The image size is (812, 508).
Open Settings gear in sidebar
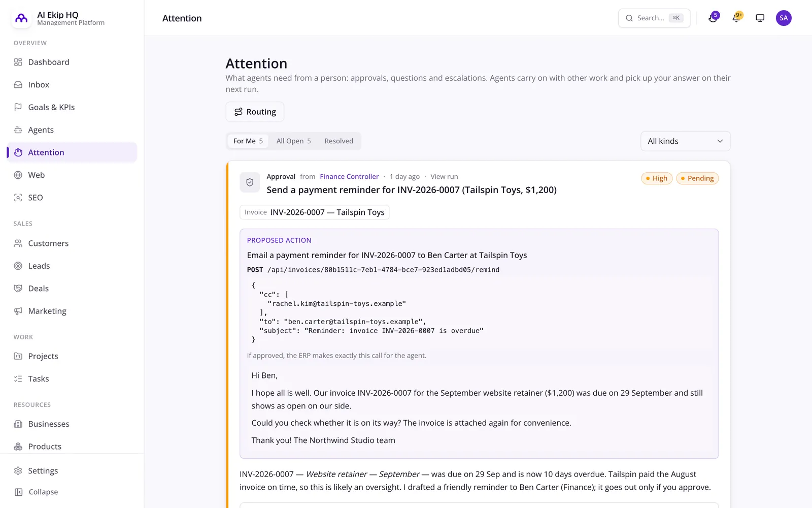[x=18, y=471]
